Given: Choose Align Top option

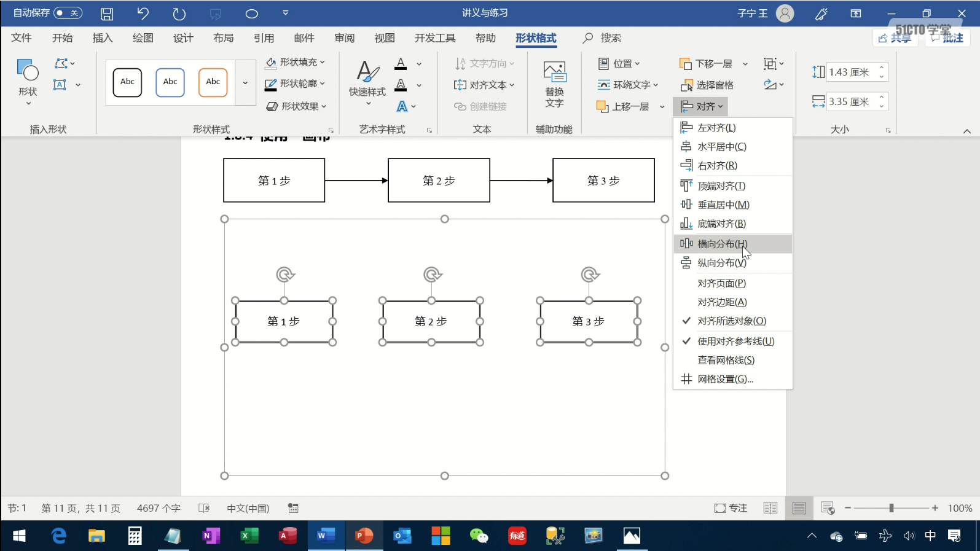Looking at the screenshot, I should coord(733,186).
